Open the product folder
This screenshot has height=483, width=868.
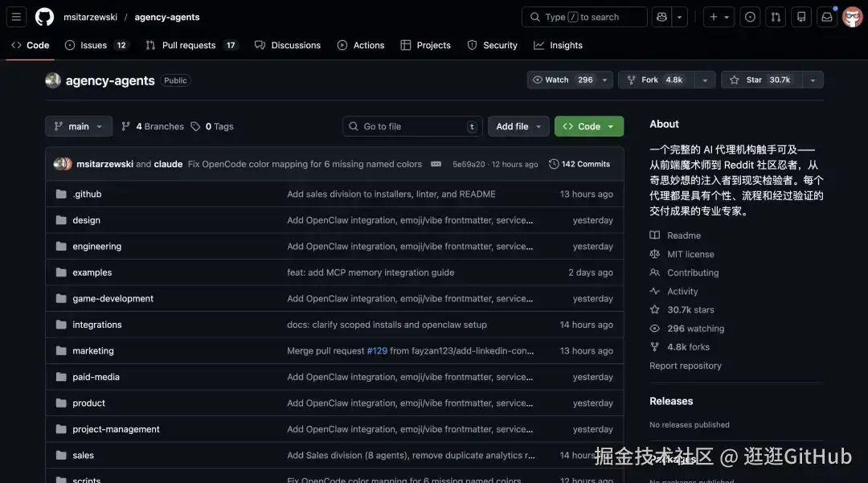pyautogui.click(x=88, y=403)
